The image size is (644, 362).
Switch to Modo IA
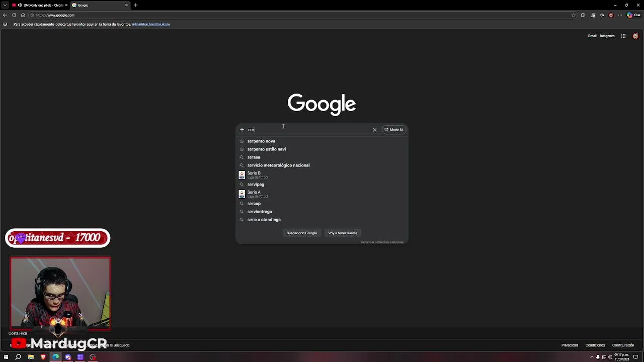coord(394,130)
